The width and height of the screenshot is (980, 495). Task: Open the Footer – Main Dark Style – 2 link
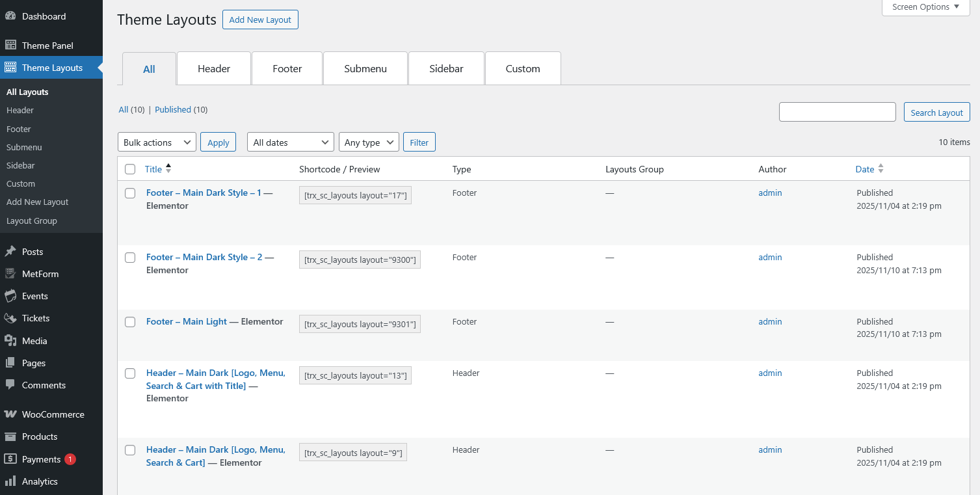204,257
